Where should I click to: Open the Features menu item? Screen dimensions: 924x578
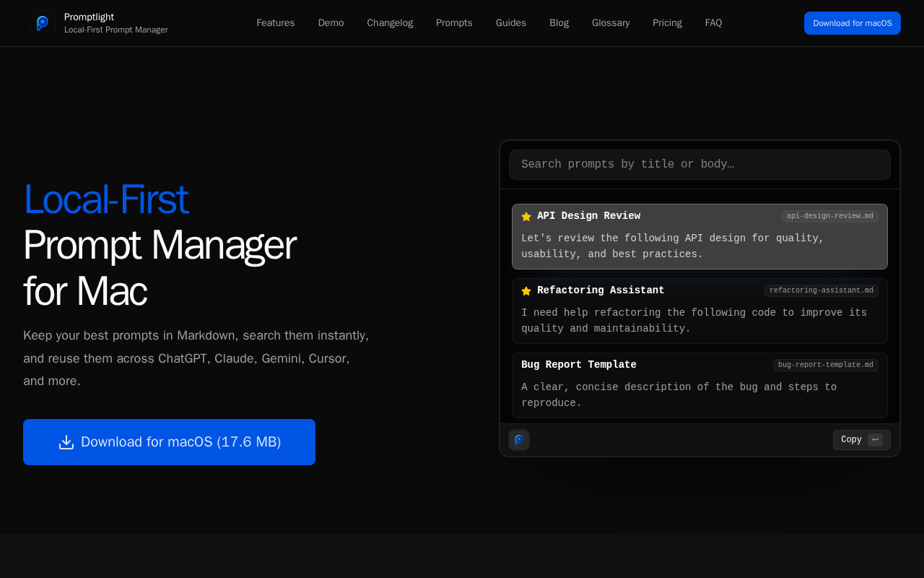tap(276, 23)
